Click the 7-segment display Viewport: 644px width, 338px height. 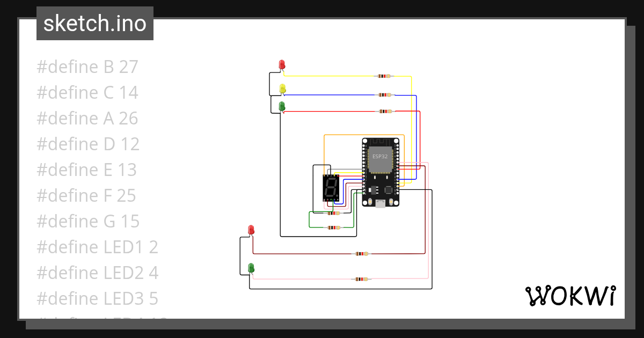pos(330,188)
